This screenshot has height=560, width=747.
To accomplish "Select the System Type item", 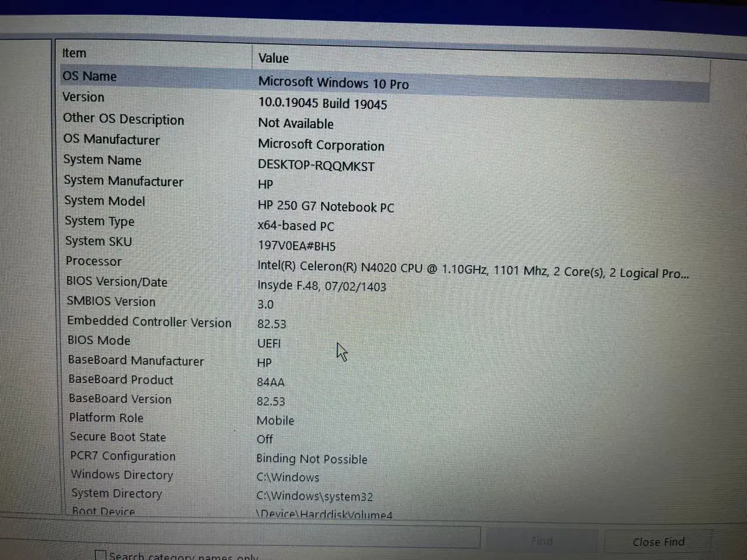I will tap(100, 222).
